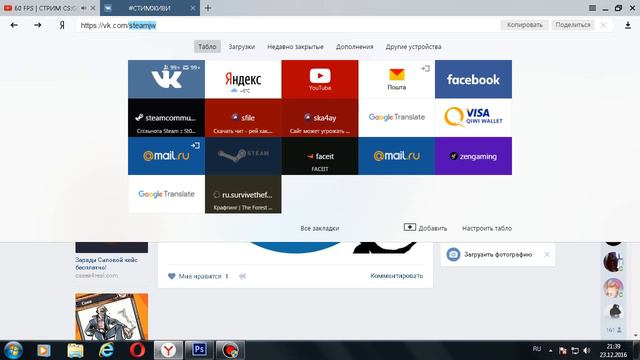Open the Steam store tile
640x360 pixels.
tap(243, 156)
